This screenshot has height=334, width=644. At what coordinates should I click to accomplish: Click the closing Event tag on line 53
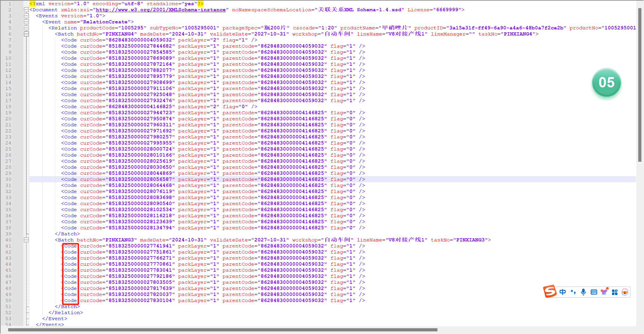pyautogui.click(x=55, y=319)
